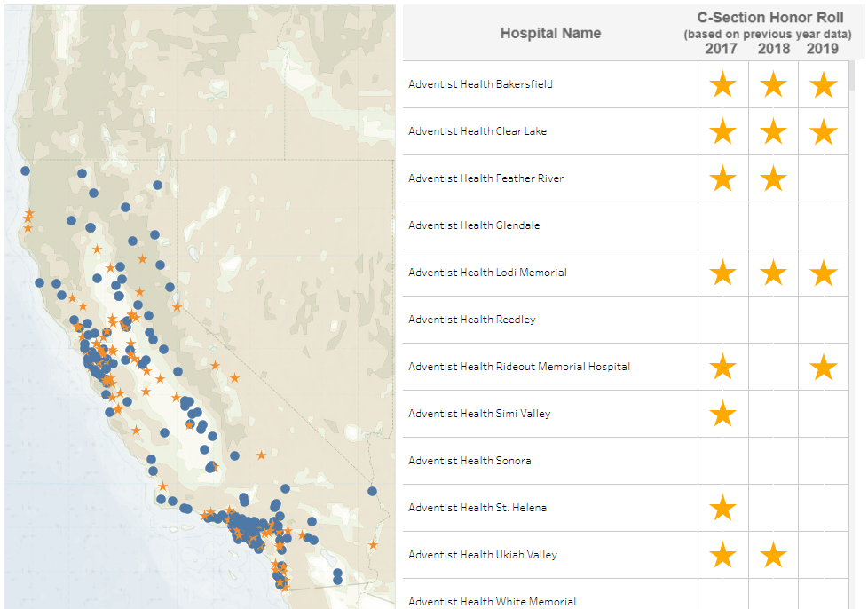The width and height of the screenshot is (868, 609).
Task: Click the 2017 star for Lodi Memorial
Action: [723, 273]
